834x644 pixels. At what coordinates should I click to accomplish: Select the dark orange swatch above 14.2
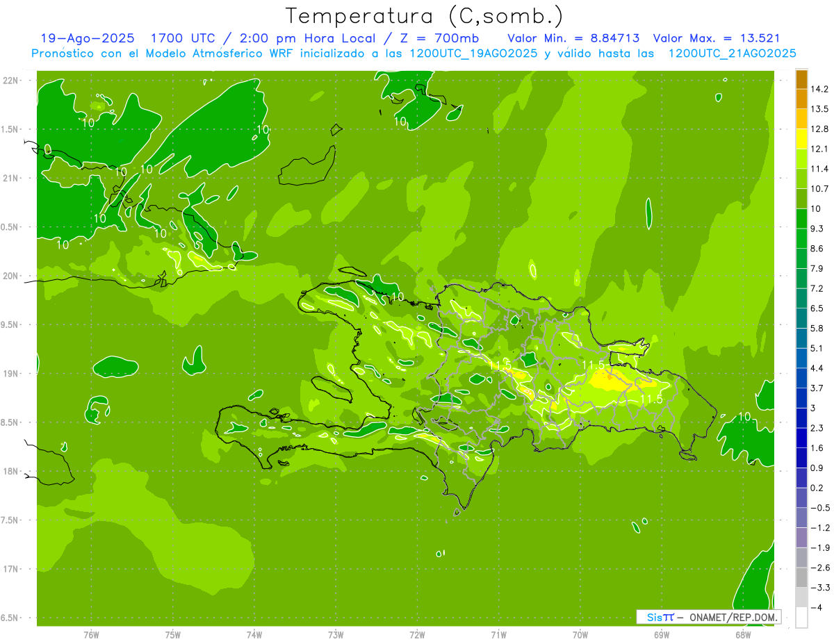pyautogui.click(x=801, y=79)
